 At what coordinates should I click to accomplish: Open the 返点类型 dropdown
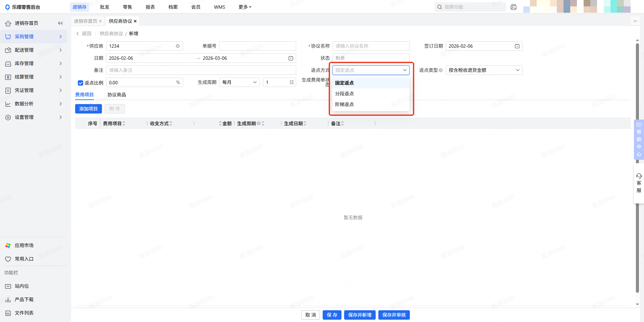484,70
